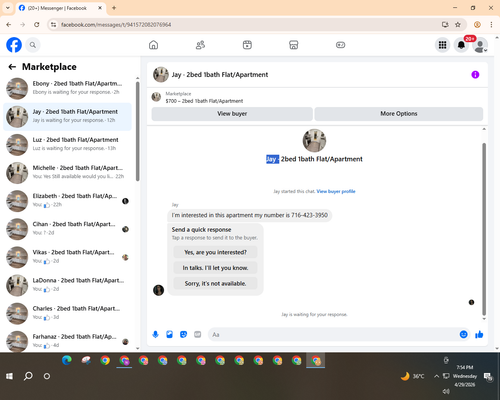
Task: Open the Facebook logo home link
Action: pyautogui.click(x=14, y=45)
